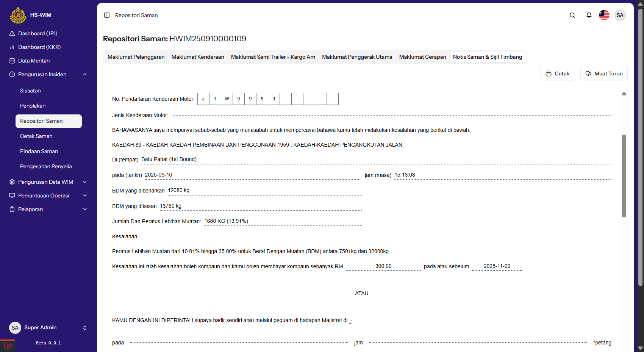Click the Cetak print button
Viewport: 644px width, 352px height.
pyautogui.click(x=557, y=74)
